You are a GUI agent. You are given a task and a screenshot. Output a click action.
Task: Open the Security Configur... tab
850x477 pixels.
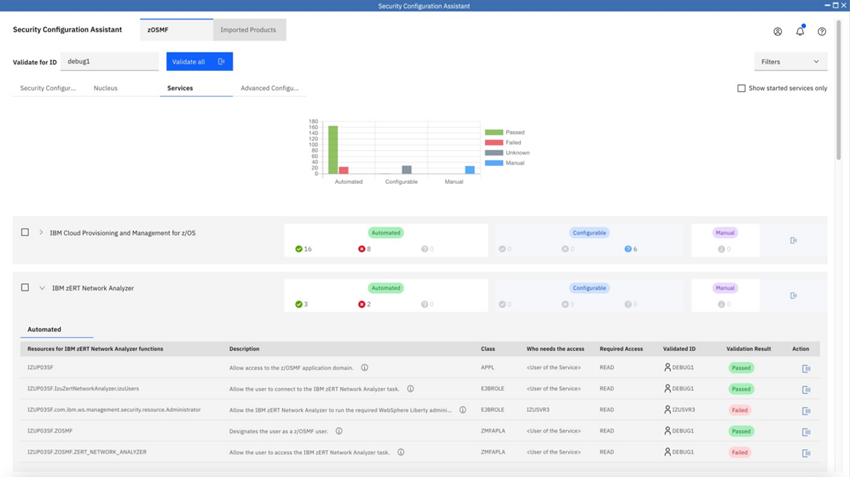(48, 88)
